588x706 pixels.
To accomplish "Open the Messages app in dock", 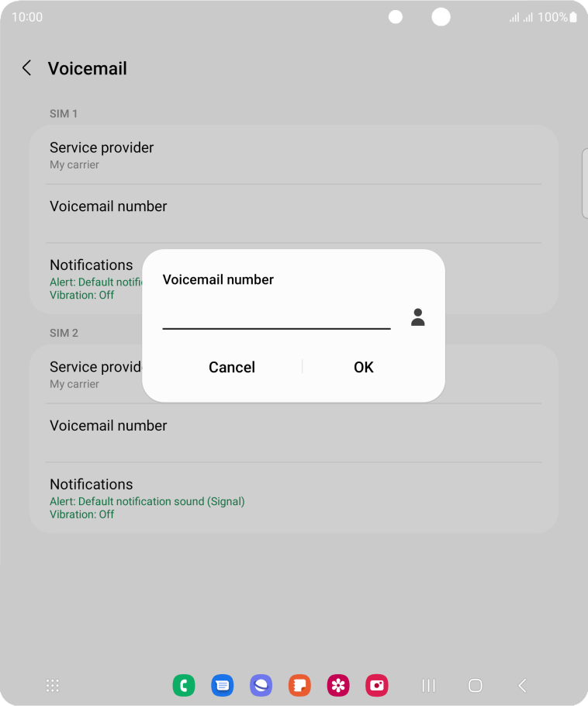I will (223, 685).
